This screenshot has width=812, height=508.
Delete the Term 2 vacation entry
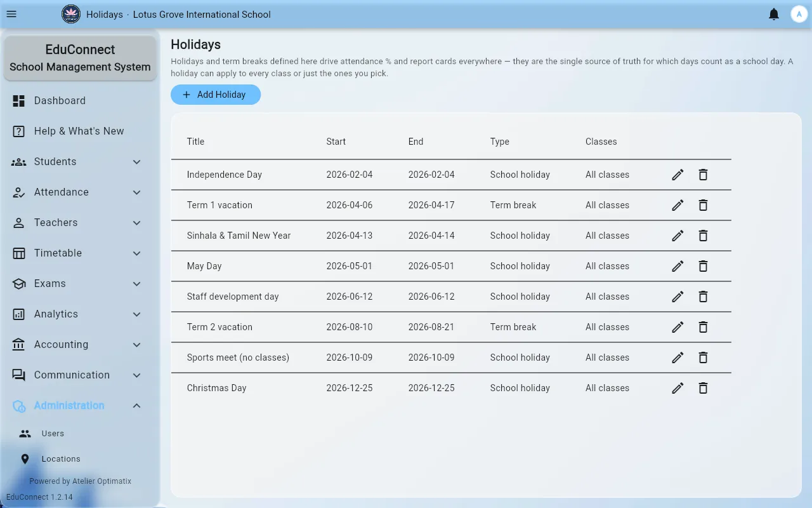pyautogui.click(x=703, y=327)
